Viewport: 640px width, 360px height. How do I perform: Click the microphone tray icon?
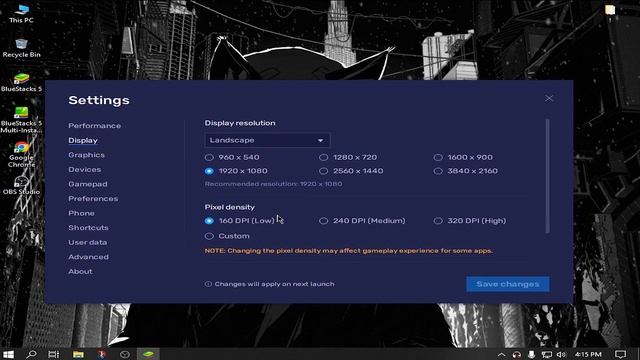(531, 354)
